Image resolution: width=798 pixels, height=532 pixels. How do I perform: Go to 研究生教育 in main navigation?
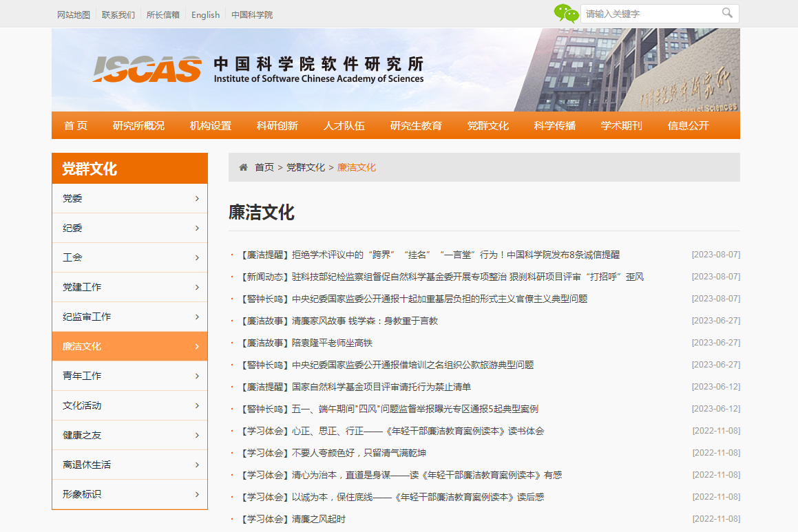coord(416,125)
